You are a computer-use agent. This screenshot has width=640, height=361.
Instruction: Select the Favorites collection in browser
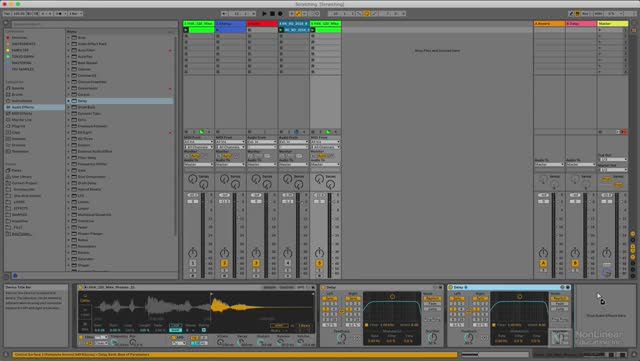(19, 38)
